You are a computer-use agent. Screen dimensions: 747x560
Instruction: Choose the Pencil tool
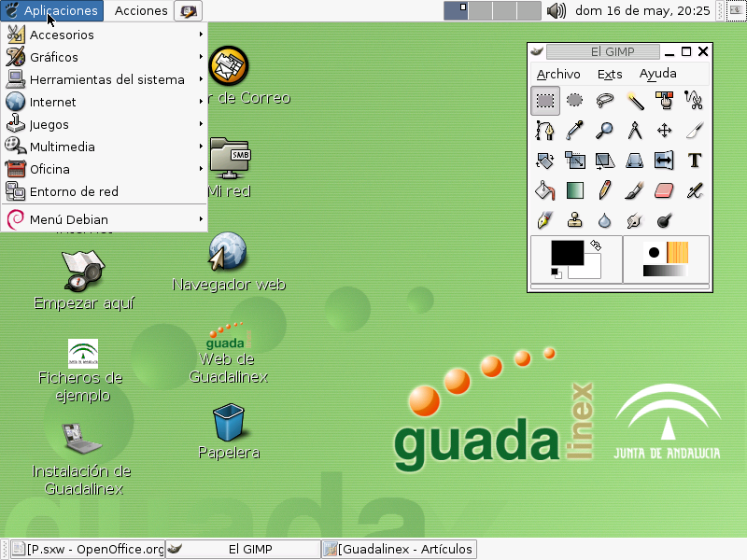pyautogui.click(x=605, y=190)
